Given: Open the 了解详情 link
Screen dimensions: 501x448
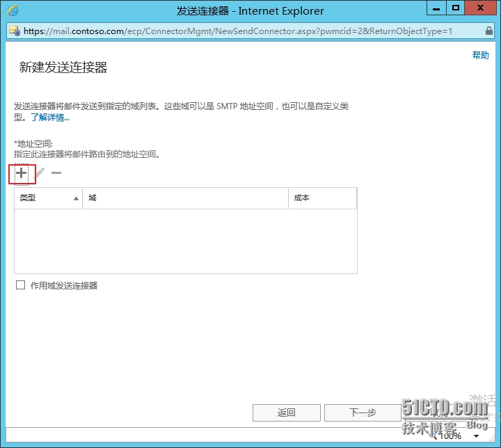Looking at the screenshot, I should pyautogui.click(x=49, y=118).
